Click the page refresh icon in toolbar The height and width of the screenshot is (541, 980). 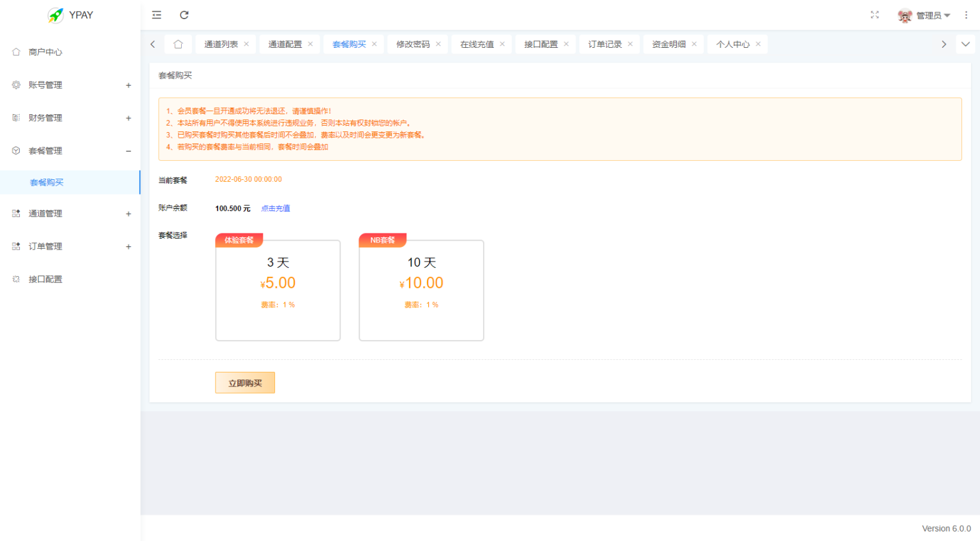click(184, 15)
